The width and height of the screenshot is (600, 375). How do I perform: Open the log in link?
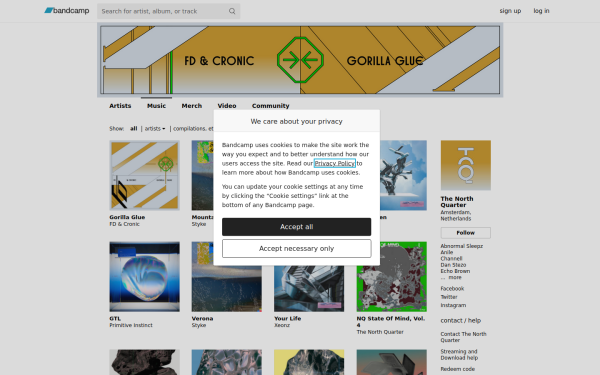(541, 11)
